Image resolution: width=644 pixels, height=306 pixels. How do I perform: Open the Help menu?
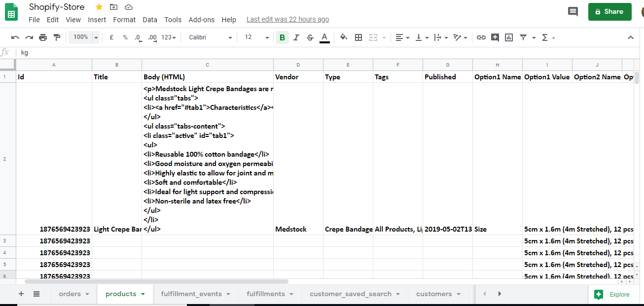pos(229,20)
